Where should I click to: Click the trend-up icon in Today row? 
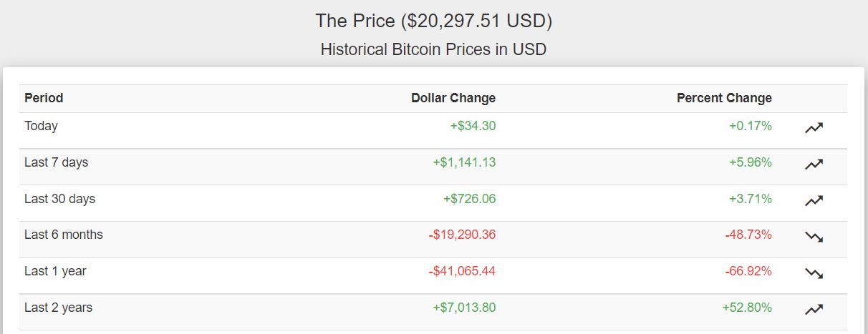coord(814,128)
